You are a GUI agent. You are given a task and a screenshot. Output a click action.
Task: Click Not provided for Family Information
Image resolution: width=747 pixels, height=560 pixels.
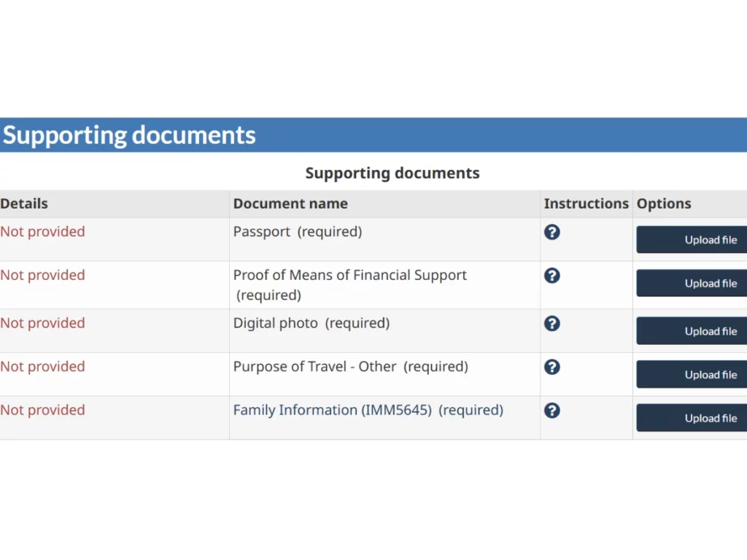[42, 410]
